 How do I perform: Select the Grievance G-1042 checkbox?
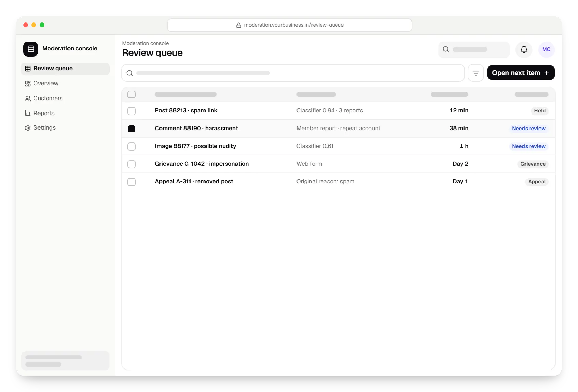(132, 164)
